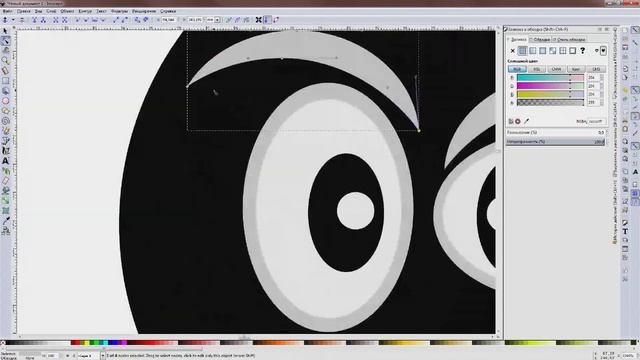Select the Selector arrow tool
Screen dimensions: 640x360
[5, 31]
